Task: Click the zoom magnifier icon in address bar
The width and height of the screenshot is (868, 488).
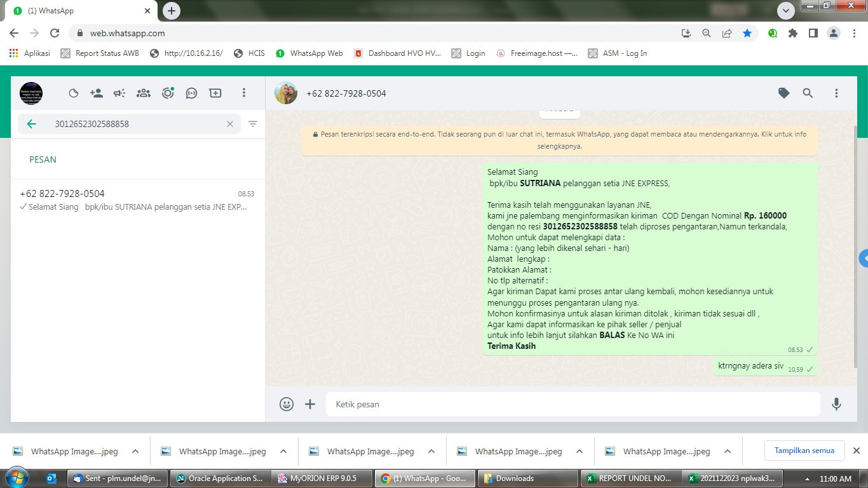Action: point(706,33)
